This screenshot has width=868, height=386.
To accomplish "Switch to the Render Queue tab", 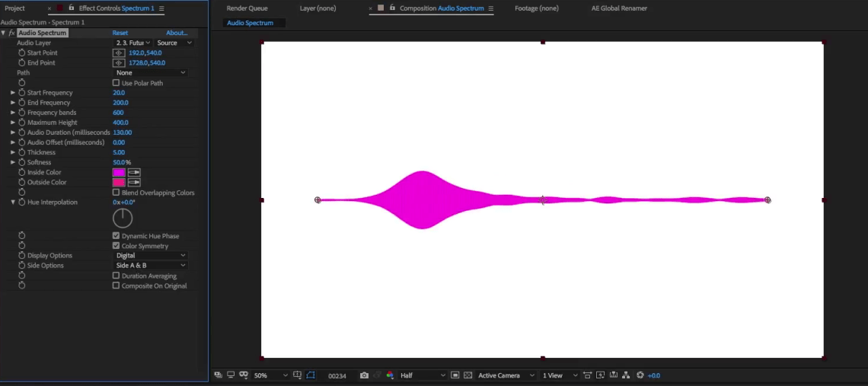I will pos(247,8).
